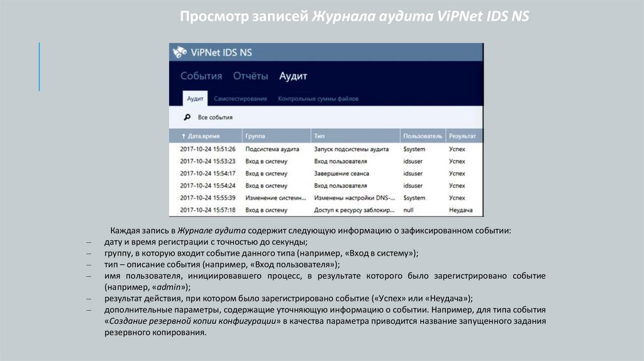Click the null user cell
This screenshot has height=361, width=644.
408,210
